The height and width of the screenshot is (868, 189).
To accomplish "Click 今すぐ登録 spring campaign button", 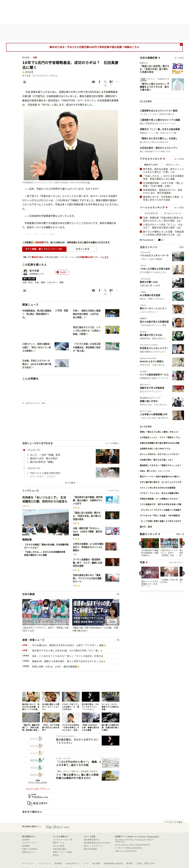I will [x=44, y=249].
